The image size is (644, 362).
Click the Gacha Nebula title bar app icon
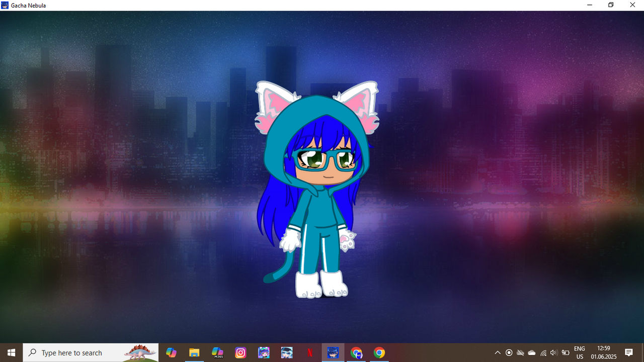click(5, 5)
